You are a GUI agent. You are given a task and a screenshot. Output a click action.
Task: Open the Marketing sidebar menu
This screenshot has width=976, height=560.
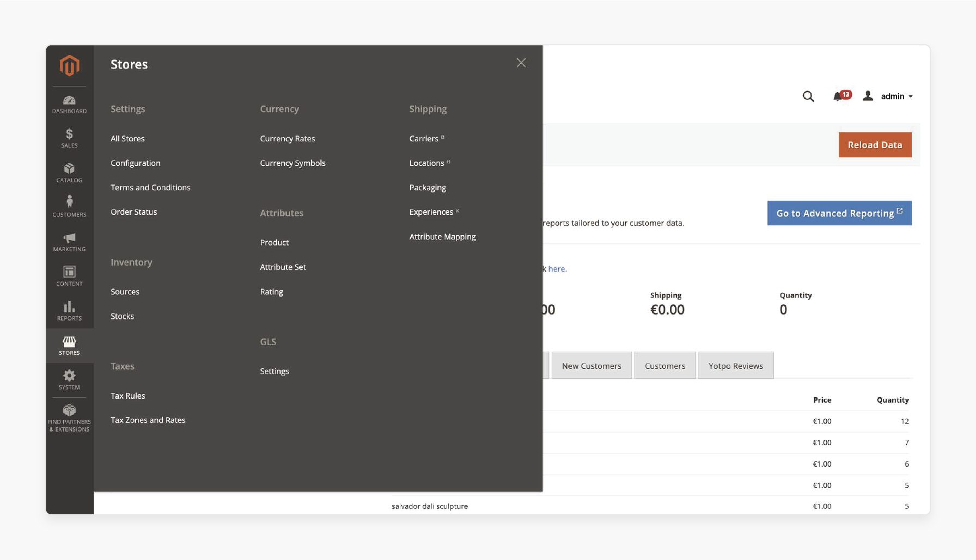point(69,242)
